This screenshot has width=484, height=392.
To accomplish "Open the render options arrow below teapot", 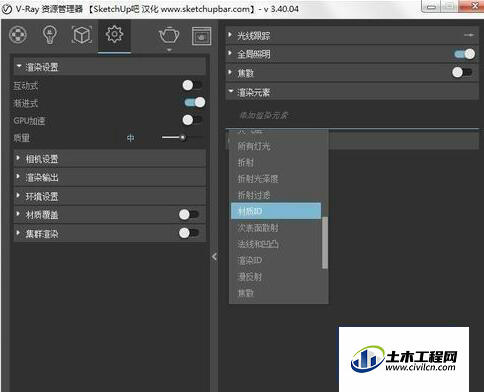I will click(x=169, y=50).
